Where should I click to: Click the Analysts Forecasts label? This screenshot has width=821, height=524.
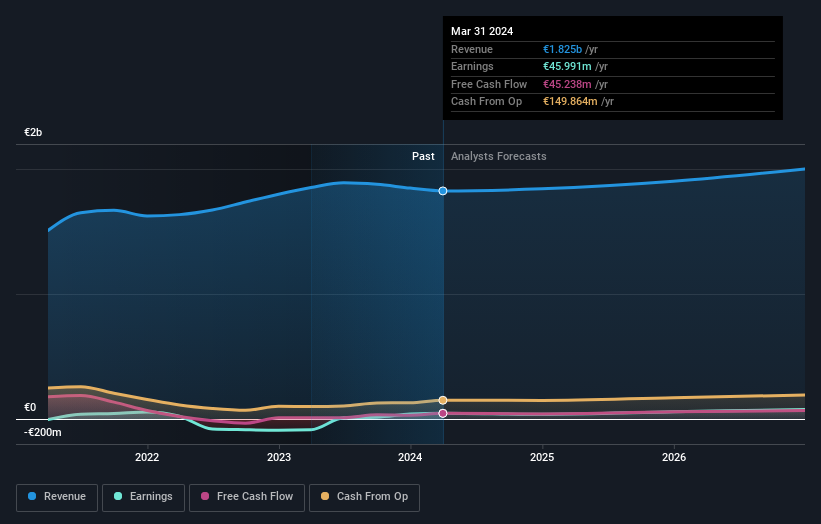click(498, 157)
